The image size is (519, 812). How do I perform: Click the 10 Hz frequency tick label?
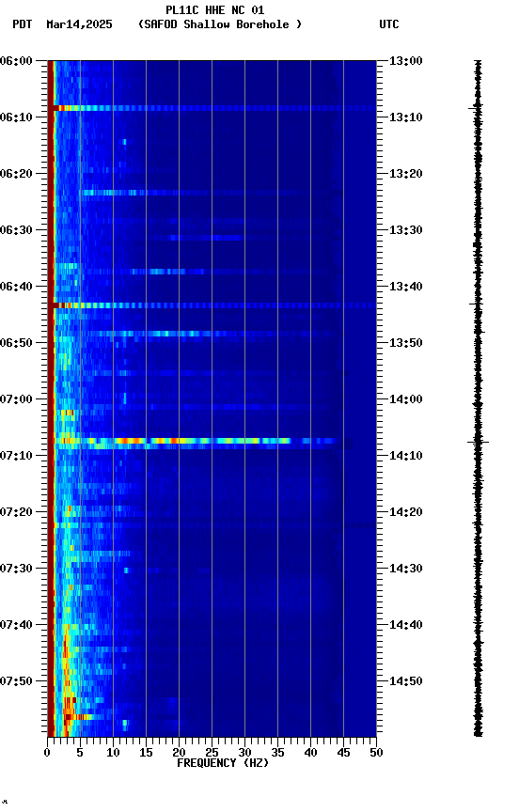point(113,753)
